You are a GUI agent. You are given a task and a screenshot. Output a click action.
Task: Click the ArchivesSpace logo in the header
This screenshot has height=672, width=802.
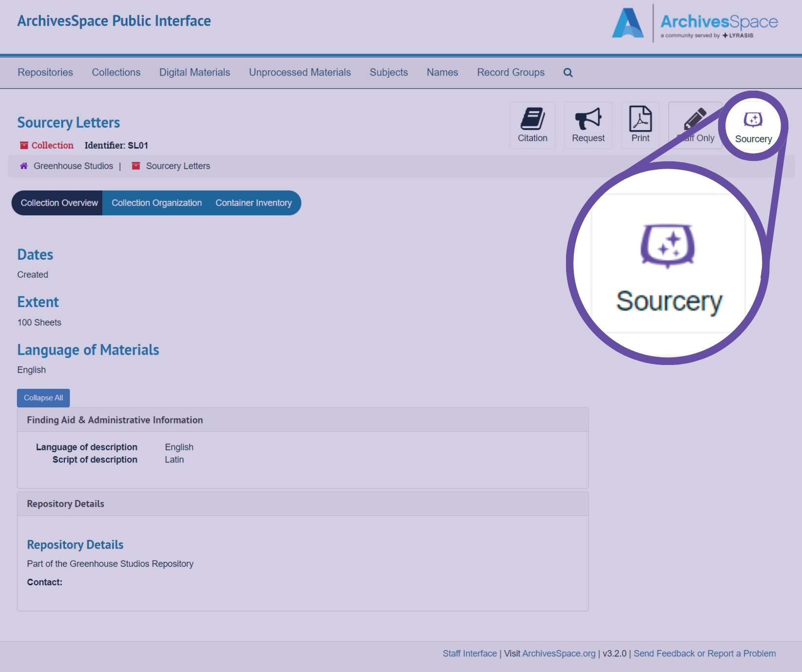[x=695, y=23]
